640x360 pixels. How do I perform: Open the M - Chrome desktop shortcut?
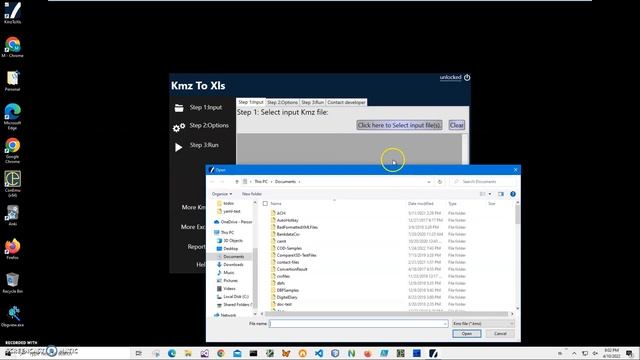pos(13,47)
